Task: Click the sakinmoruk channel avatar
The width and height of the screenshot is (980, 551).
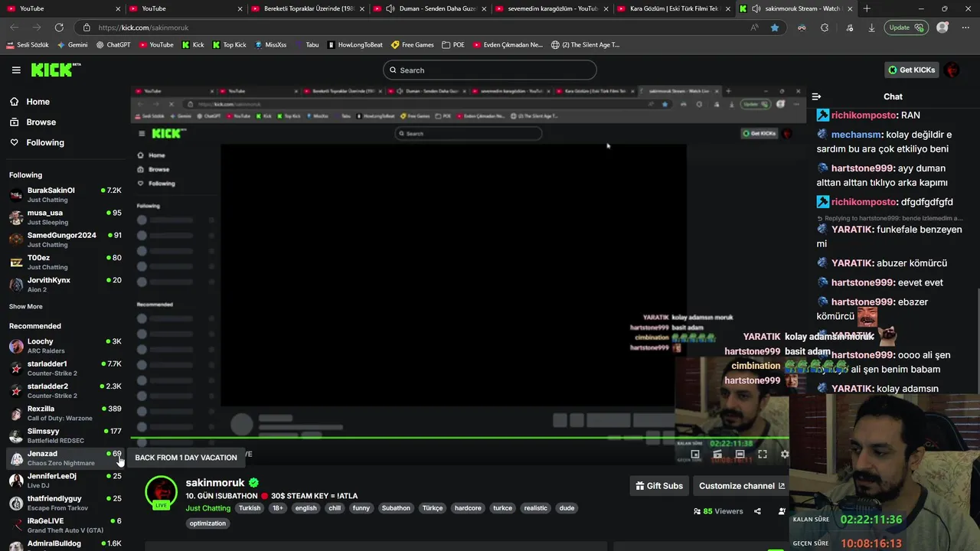Action: (161, 493)
